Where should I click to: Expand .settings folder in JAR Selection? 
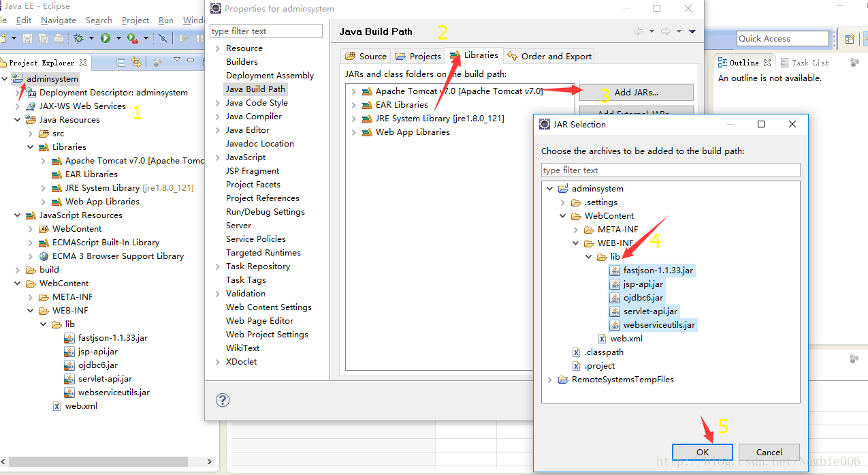(562, 202)
